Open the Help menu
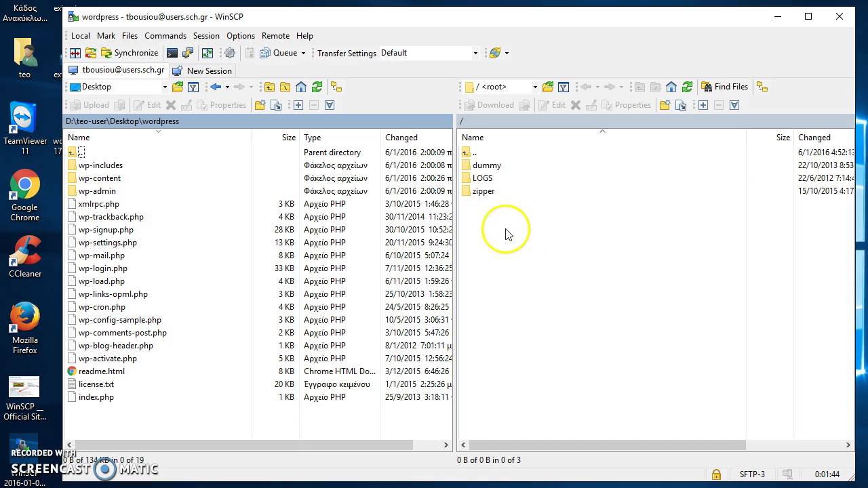Image resolution: width=868 pixels, height=488 pixels. (304, 35)
